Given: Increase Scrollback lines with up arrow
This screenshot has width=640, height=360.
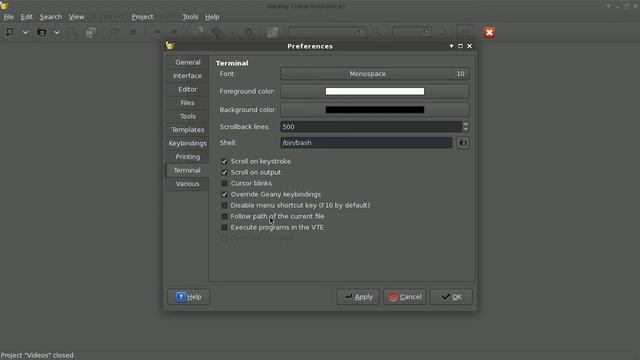Looking at the screenshot, I should [466, 124].
